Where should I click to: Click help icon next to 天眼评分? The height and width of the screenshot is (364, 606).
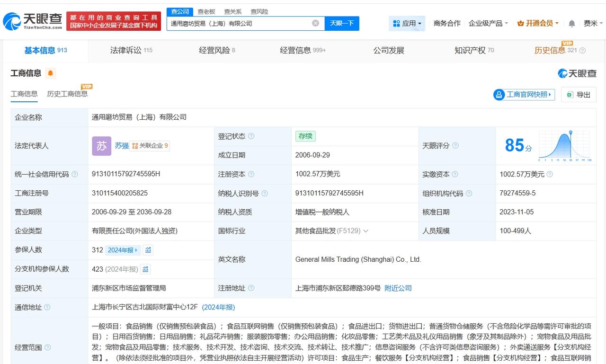pos(455,146)
